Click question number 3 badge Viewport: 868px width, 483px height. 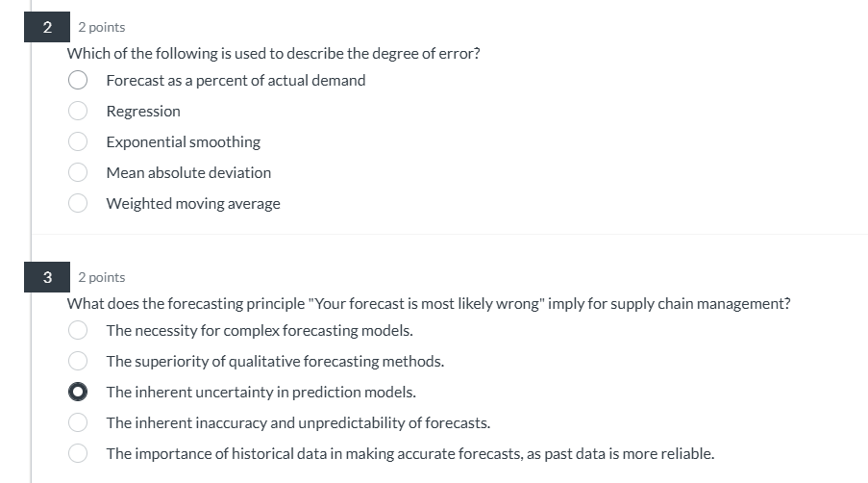[x=47, y=277]
